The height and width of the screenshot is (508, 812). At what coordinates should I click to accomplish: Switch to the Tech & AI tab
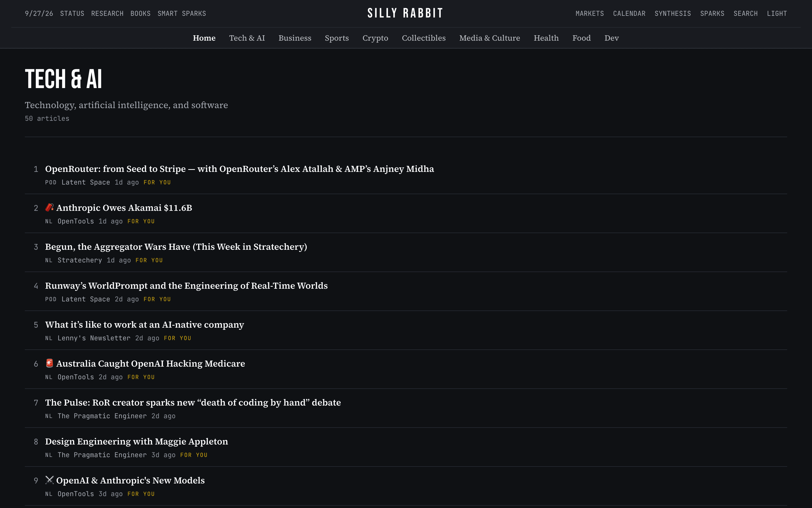[247, 38]
